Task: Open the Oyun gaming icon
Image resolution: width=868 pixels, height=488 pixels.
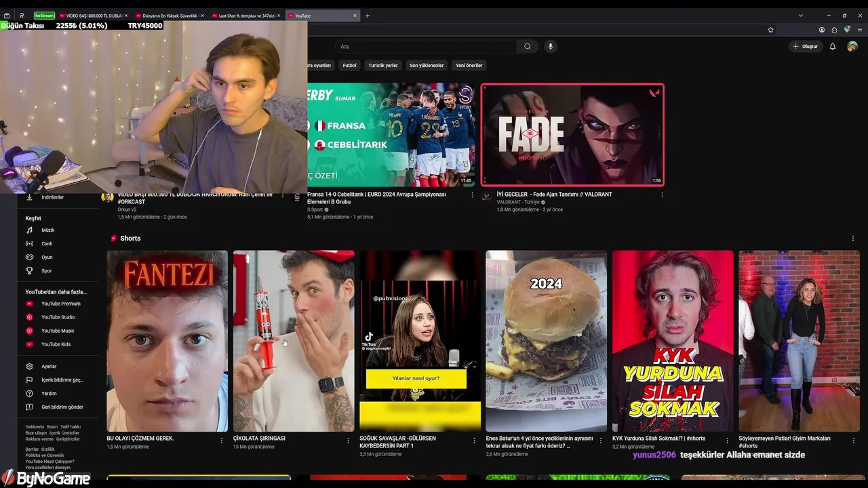Action: (x=29, y=258)
